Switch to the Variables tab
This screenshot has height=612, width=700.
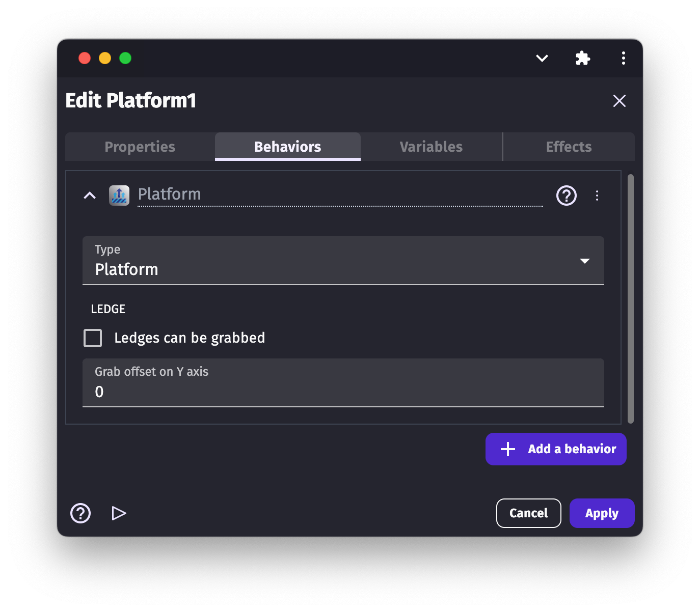pyautogui.click(x=431, y=147)
